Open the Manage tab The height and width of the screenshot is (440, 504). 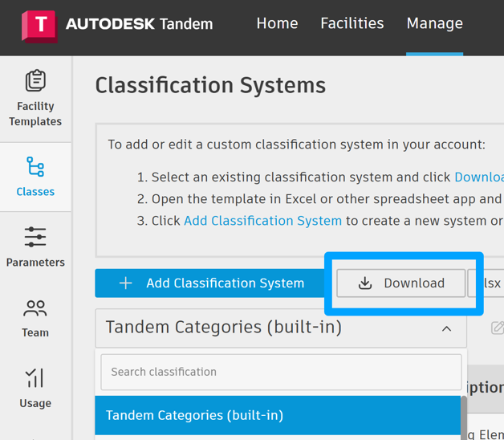coord(434,23)
